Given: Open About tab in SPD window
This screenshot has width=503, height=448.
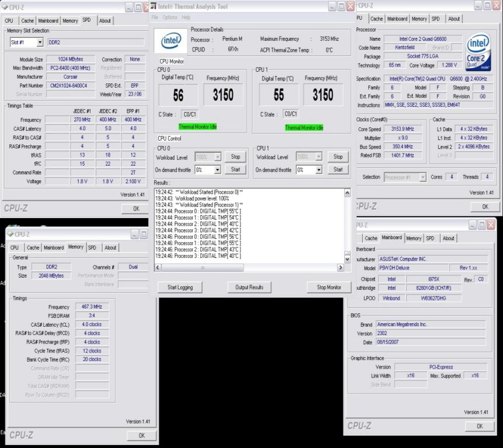Looking at the screenshot, I should [x=105, y=20].
